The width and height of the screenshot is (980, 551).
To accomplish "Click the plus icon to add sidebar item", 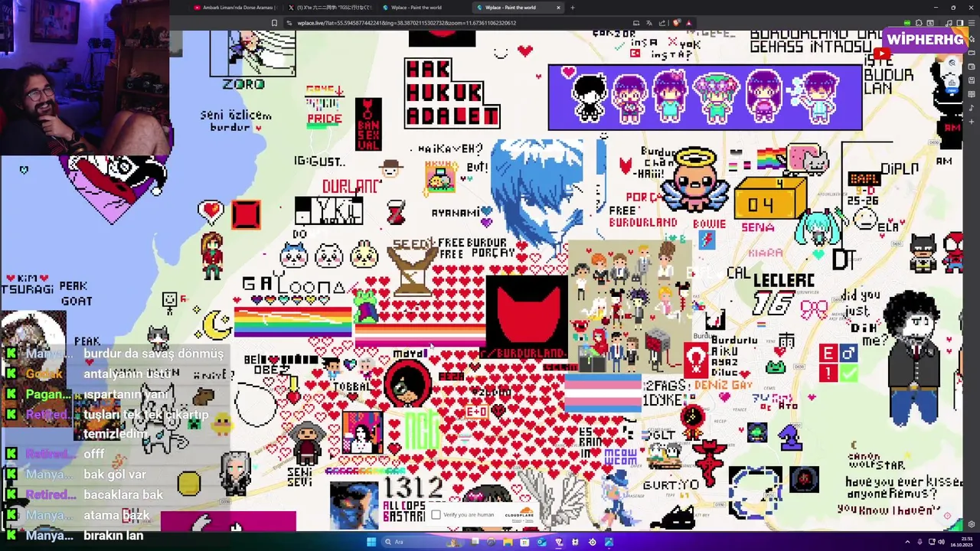I will 972,122.
